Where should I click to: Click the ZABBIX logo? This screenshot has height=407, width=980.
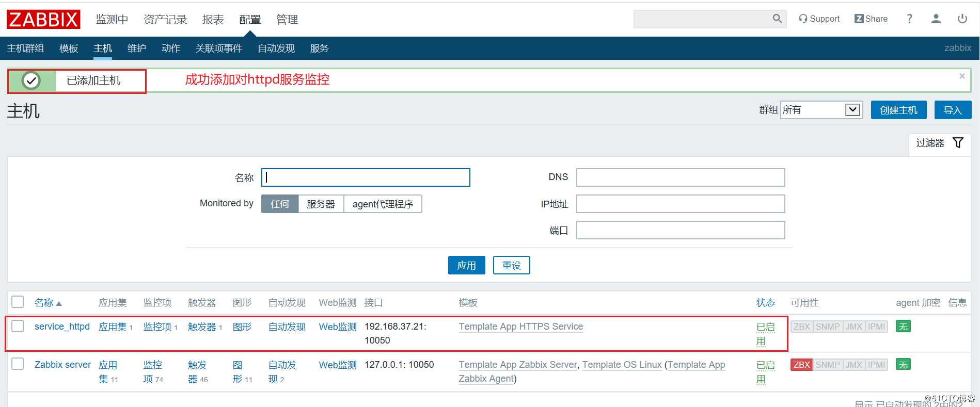(x=43, y=20)
